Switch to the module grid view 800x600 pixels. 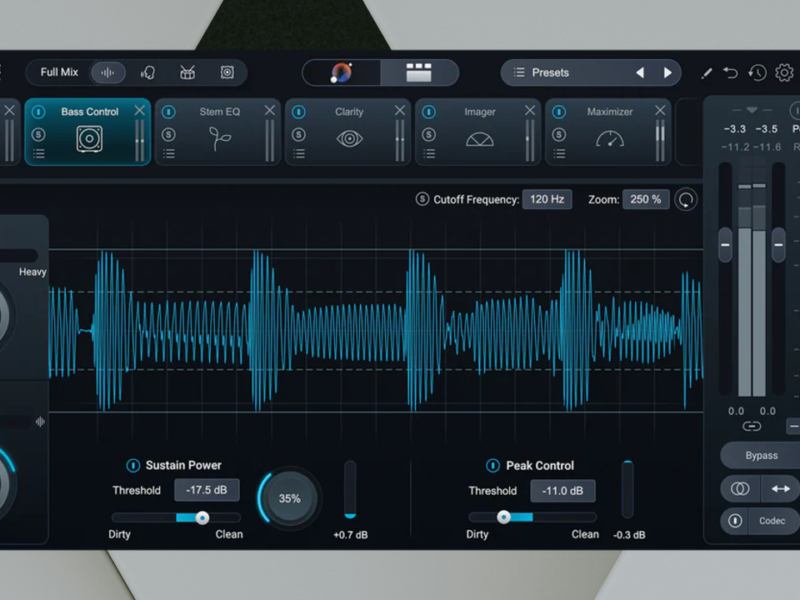tap(419, 72)
